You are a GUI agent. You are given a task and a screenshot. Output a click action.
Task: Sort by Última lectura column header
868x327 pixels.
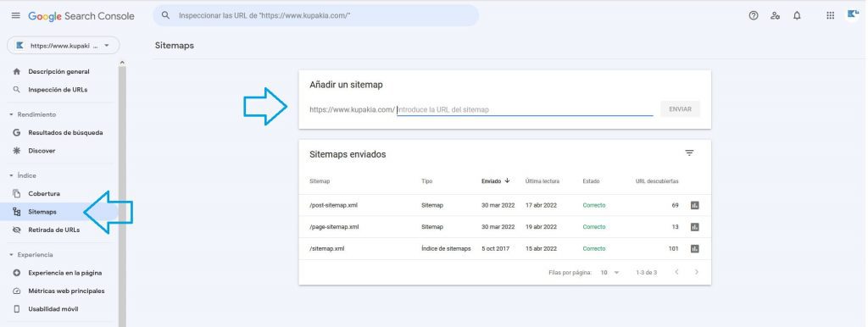click(542, 181)
